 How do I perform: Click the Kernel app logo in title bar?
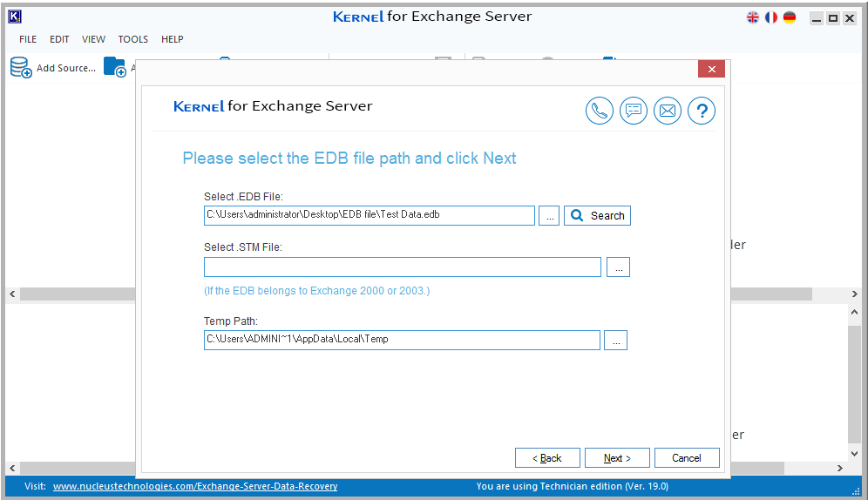[15, 17]
